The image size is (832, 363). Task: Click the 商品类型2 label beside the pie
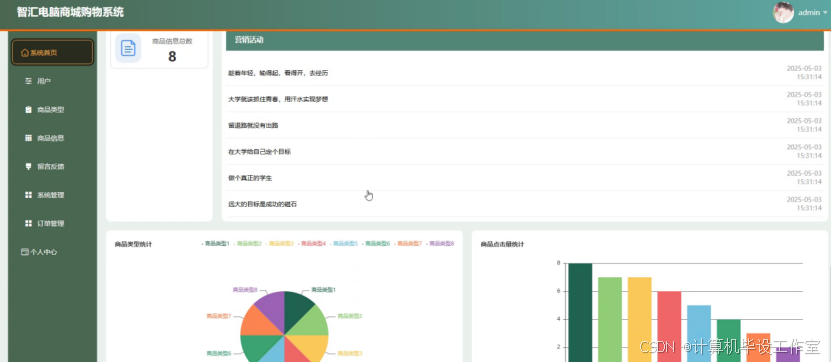click(350, 316)
